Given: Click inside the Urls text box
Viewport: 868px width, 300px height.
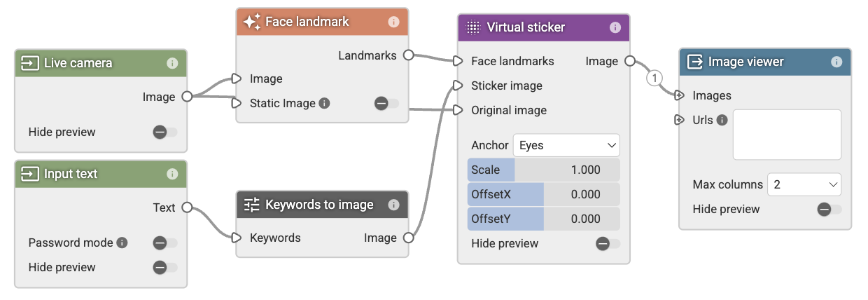Looking at the screenshot, I should point(787,135).
